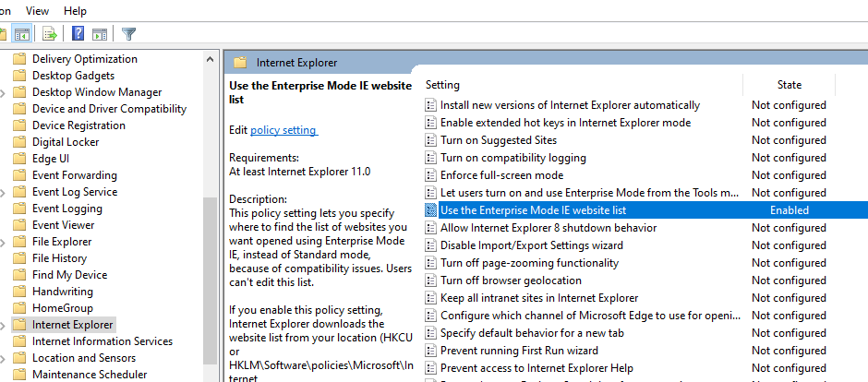The height and width of the screenshot is (382, 868).
Task: Select Internet Information Services in the tree
Action: point(102,341)
